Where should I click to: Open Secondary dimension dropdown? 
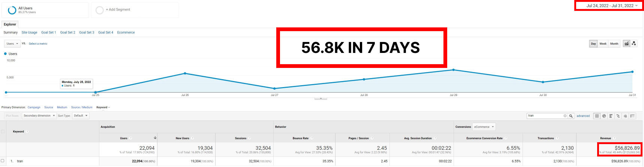39,116
